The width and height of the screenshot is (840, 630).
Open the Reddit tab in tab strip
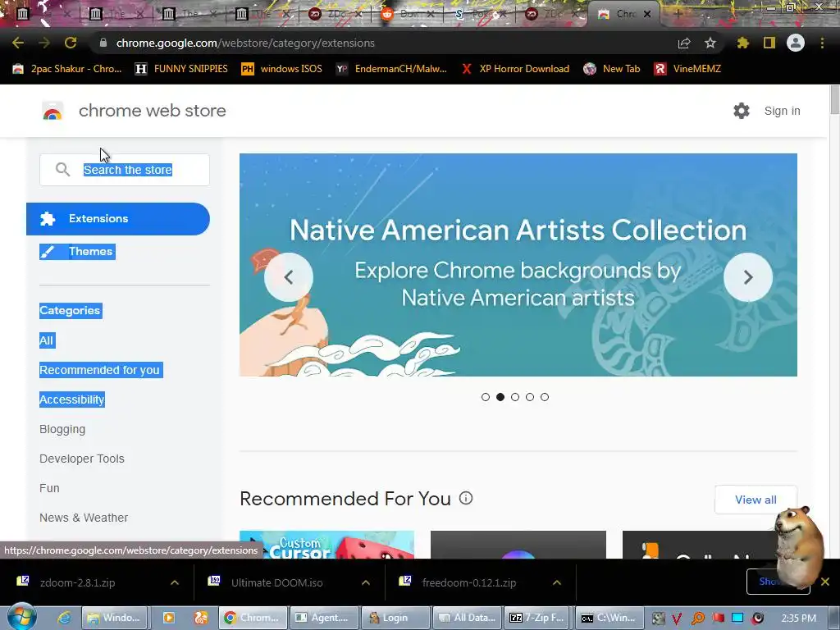coord(405,14)
